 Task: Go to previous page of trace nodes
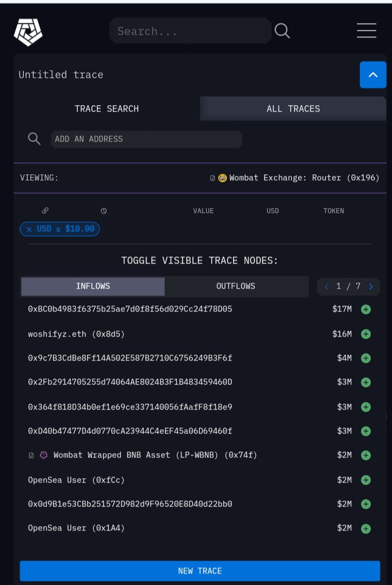coord(327,287)
